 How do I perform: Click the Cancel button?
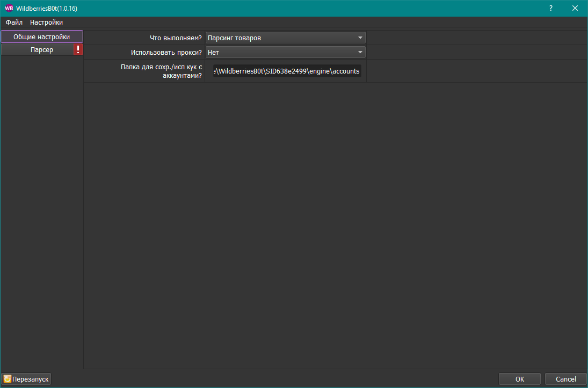pyautogui.click(x=565, y=379)
